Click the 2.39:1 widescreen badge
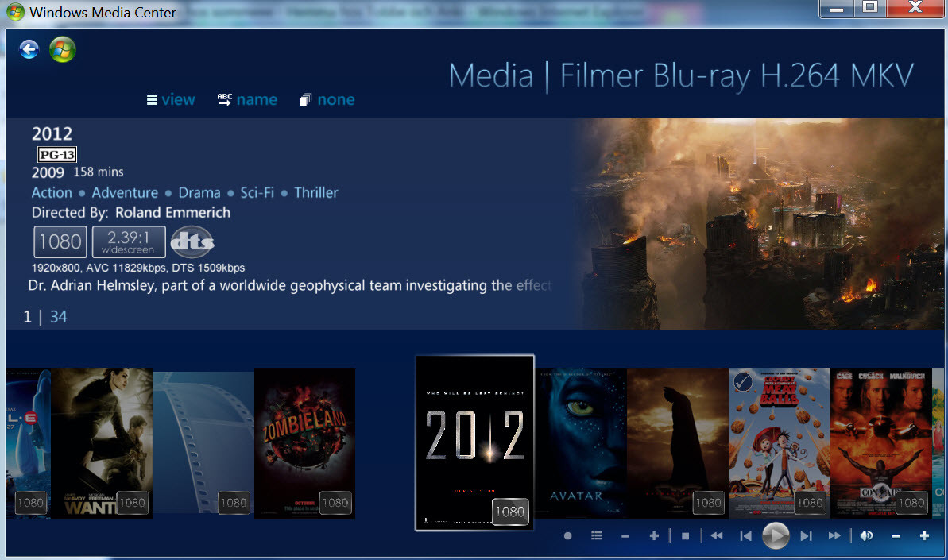 [x=129, y=241]
